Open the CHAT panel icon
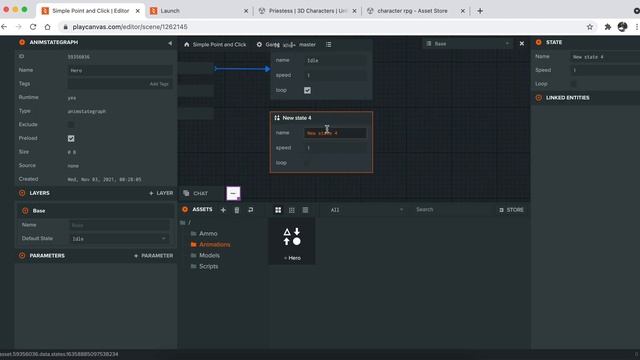 (187, 193)
